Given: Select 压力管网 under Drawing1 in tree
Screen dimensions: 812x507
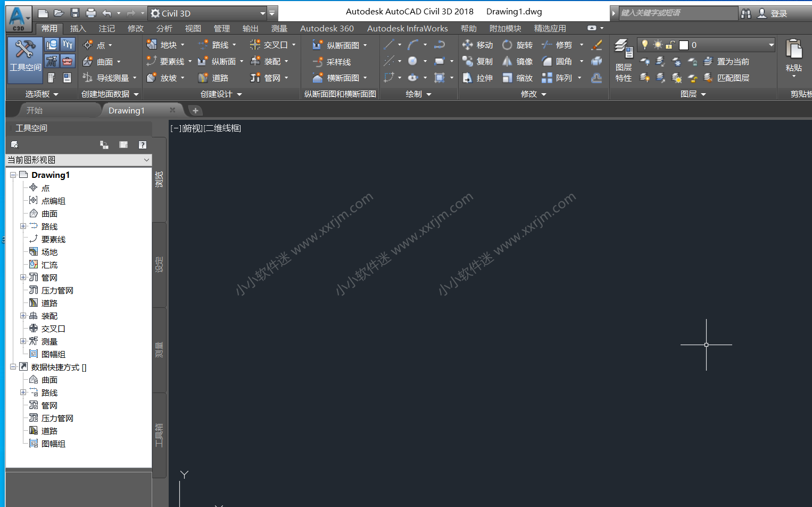Looking at the screenshot, I should pyautogui.click(x=57, y=290).
